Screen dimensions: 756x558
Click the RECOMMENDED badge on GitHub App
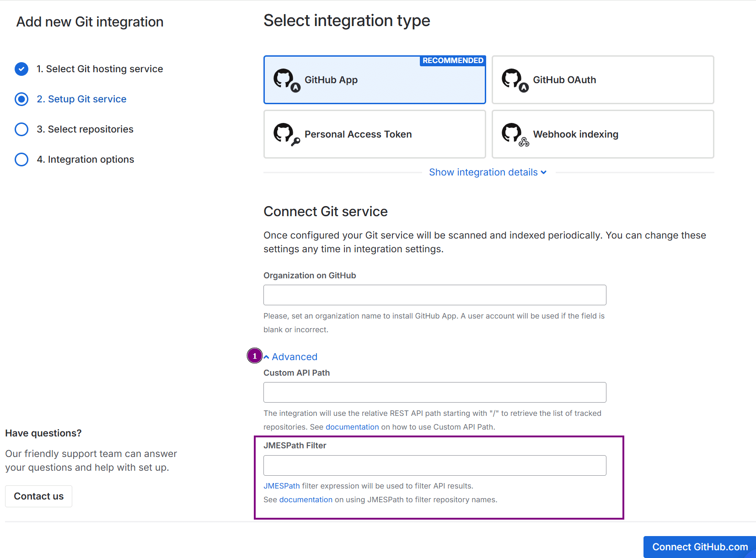(x=452, y=61)
